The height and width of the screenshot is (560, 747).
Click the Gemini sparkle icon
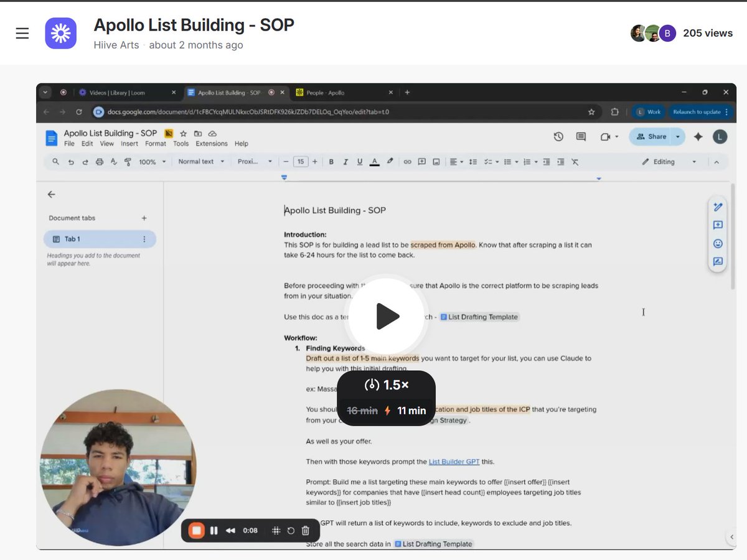click(698, 137)
